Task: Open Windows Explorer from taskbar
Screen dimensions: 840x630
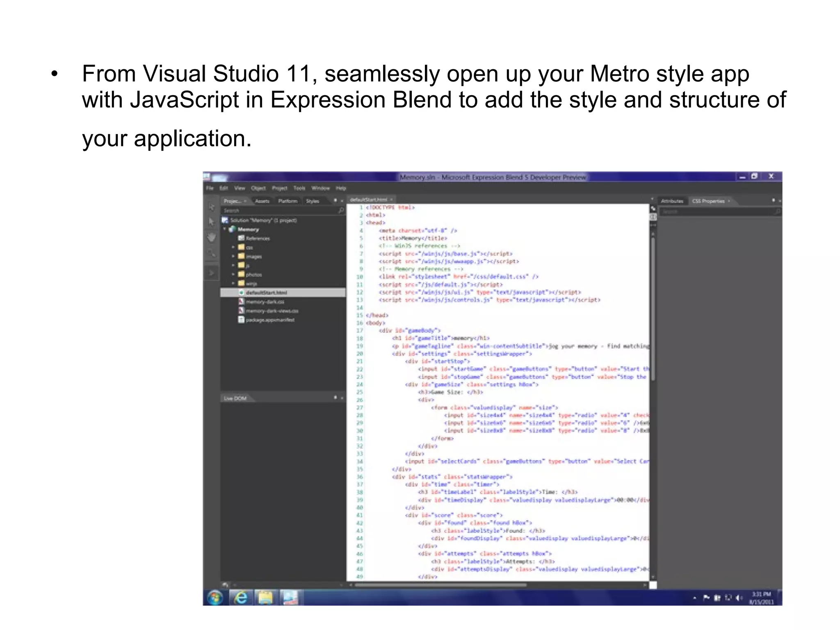Action: click(265, 598)
